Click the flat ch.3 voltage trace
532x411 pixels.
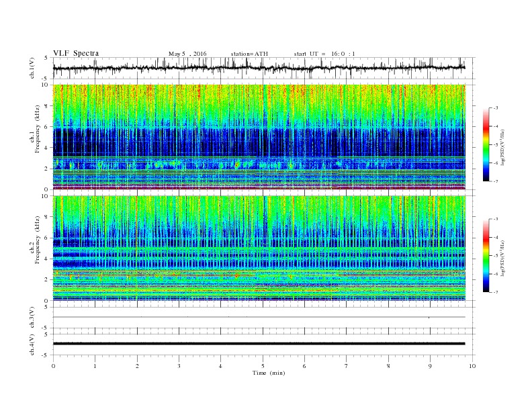point(259,317)
